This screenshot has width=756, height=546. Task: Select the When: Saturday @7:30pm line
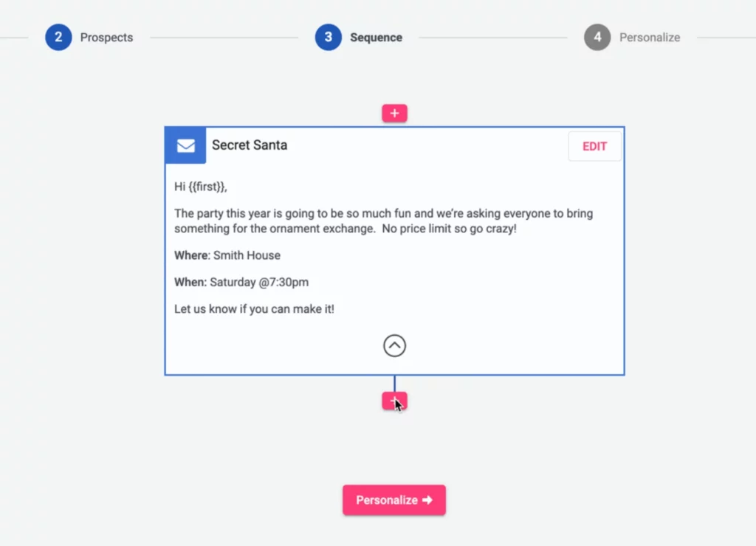(x=241, y=282)
